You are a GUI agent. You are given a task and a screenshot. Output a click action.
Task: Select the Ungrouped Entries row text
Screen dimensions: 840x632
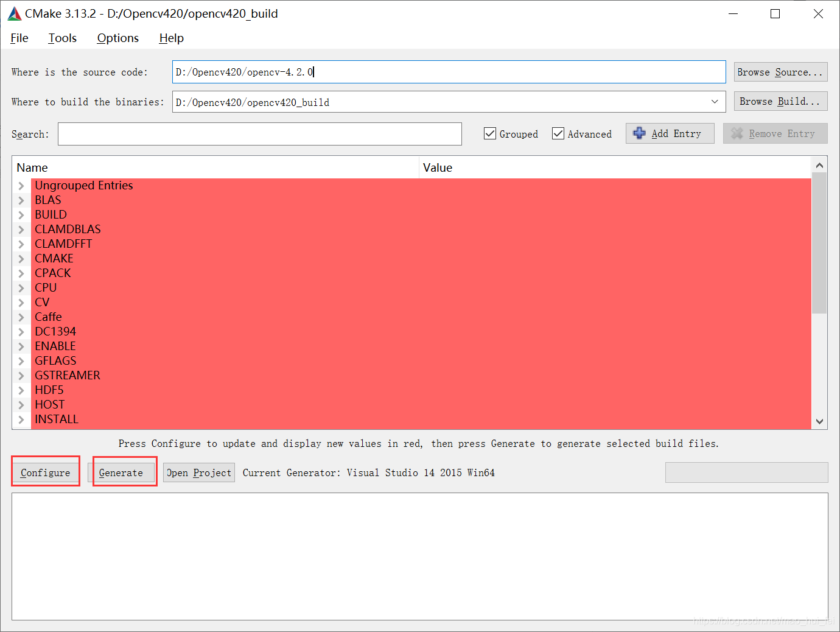pos(84,186)
